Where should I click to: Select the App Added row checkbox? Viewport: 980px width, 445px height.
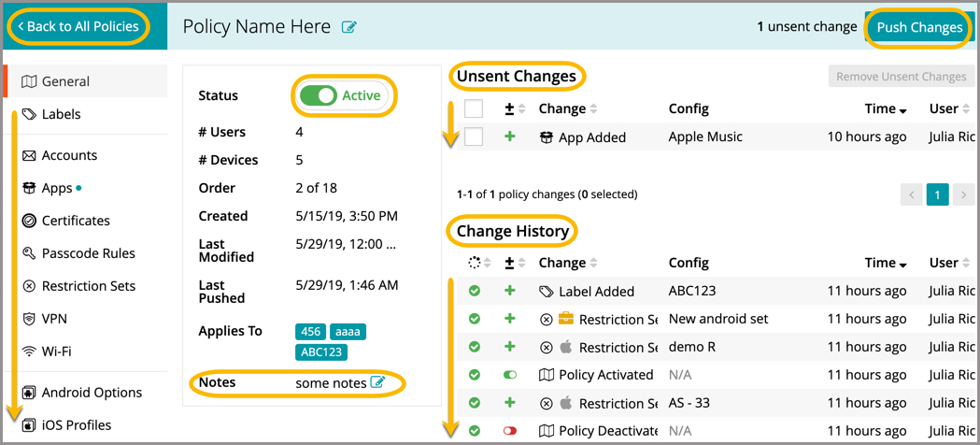pos(474,137)
